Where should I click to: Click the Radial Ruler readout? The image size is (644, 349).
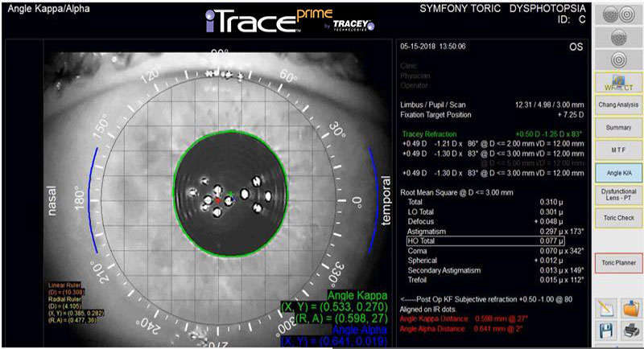point(76,310)
